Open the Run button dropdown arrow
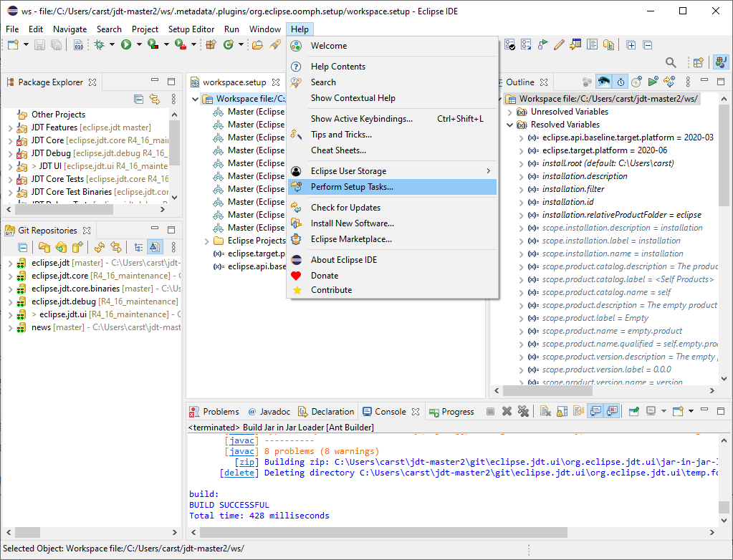The height and width of the screenshot is (560, 733). click(x=139, y=45)
